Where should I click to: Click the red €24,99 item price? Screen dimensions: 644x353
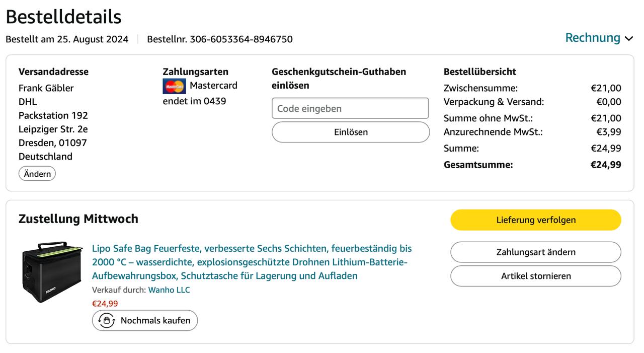click(x=105, y=304)
